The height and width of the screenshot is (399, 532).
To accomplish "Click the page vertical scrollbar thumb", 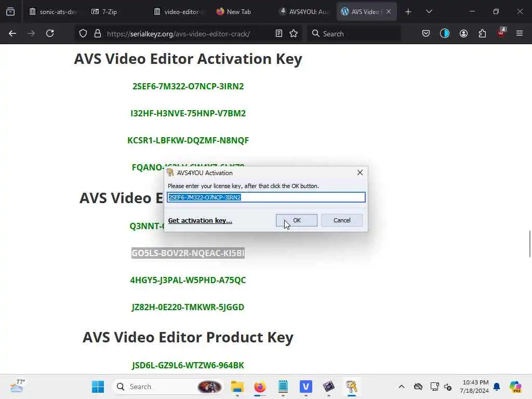I will point(529,244).
